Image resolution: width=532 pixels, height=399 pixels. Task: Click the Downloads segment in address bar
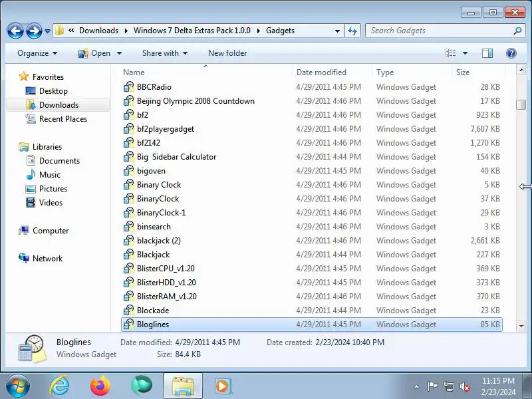pyautogui.click(x=98, y=31)
